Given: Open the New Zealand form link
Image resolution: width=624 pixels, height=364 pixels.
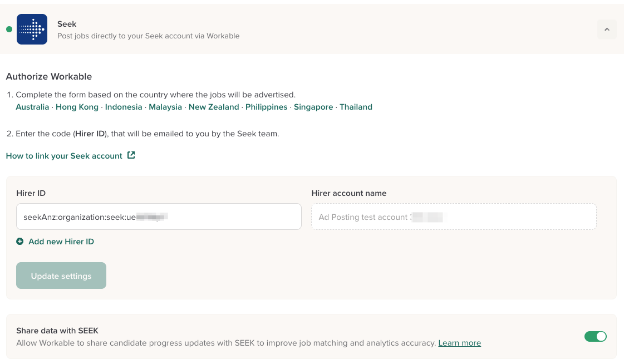Looking at the screenshot, I should 214,107.
